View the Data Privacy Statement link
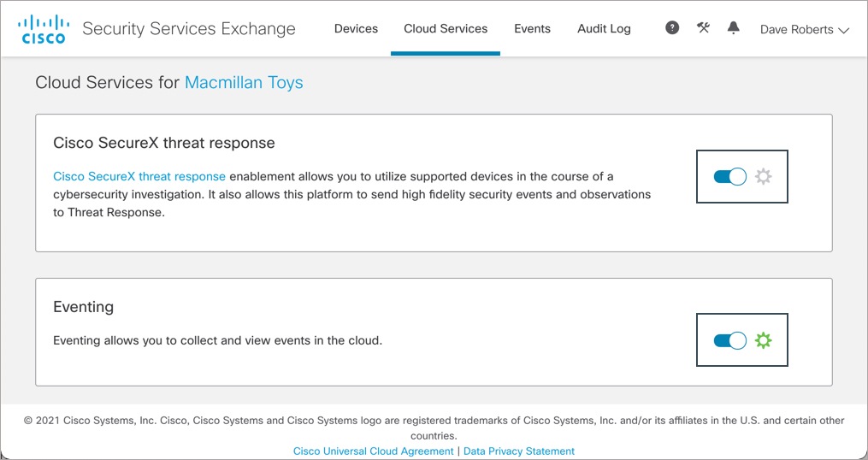The height and width of the screenshot is (460, 868). (519, 451)
